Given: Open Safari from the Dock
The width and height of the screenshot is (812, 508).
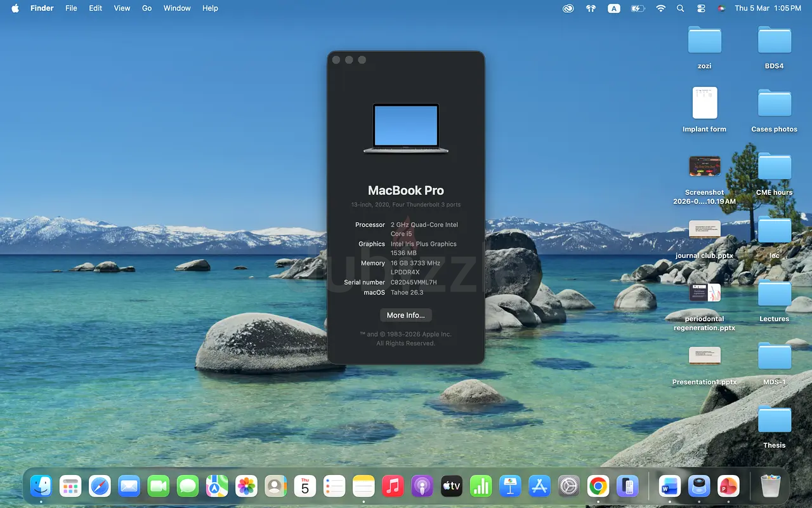Looking at the screenshot, I should click(100, 487).
